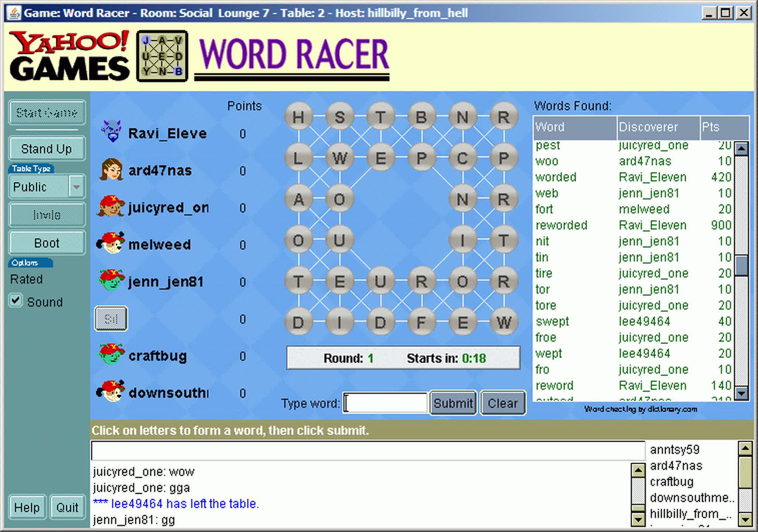Click the Start Game button
This screenshot has height=532, width=758.
[47, 112]
